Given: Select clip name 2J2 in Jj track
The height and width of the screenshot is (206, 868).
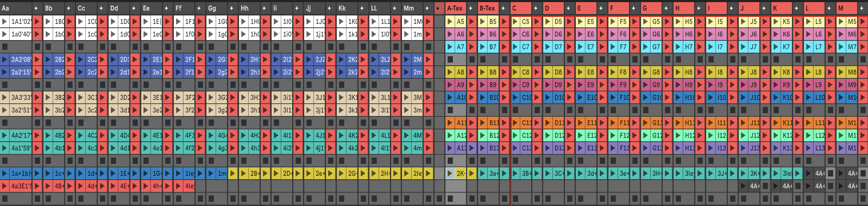Looking at the screenshot, I should point(320,60).
